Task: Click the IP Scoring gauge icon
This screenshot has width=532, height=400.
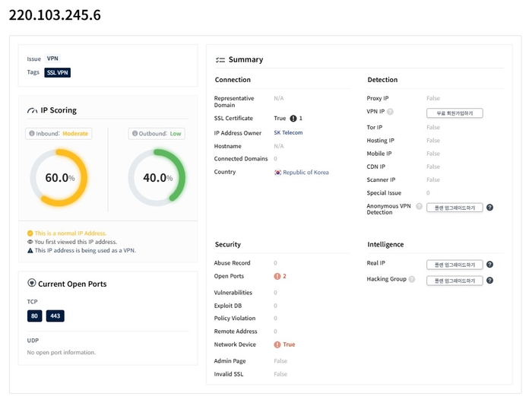Action: 32,111
